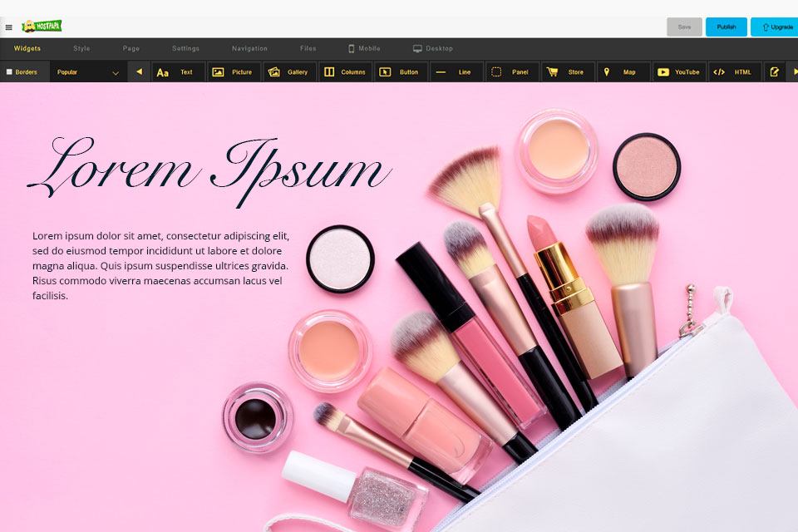
Task: Switch to the Style tab
Action: (x=81, y=48)
